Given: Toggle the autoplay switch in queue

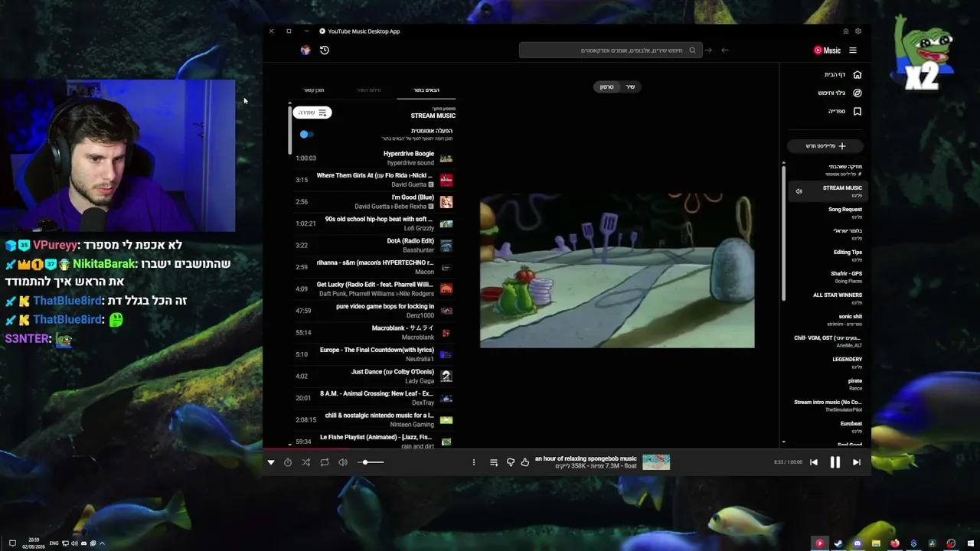Looking at the screenshot, I should tap(306, 134).
